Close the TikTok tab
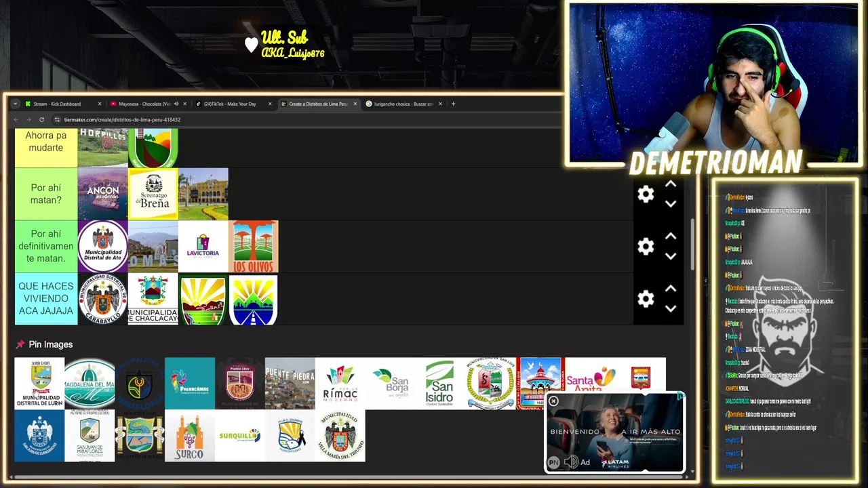 click(270, 104)
